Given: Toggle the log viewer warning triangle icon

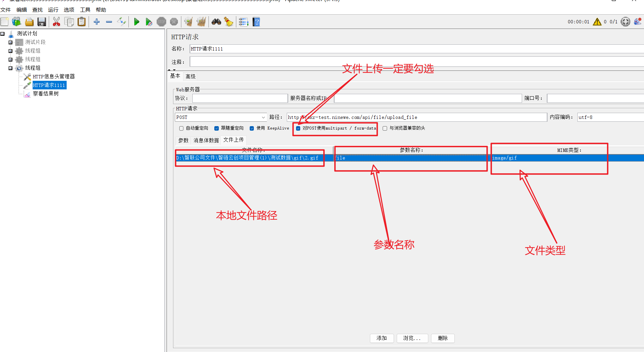Looking at the screenshot, I should coord(597,22).
